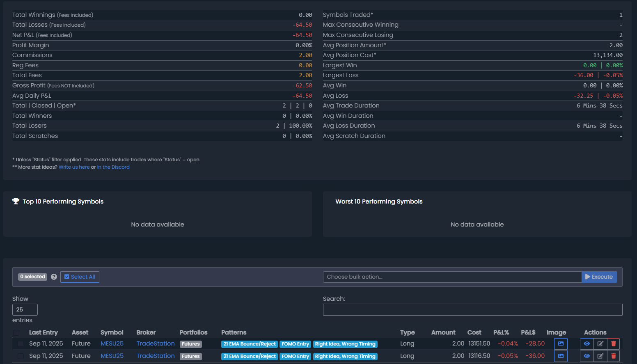This screenshot has height=364, width=637.
Task: Open the Show entries count selector
Action: point(25,309)
